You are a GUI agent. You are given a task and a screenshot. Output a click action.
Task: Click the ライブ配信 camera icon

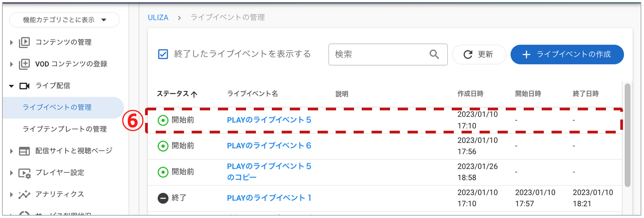(24, 86)
